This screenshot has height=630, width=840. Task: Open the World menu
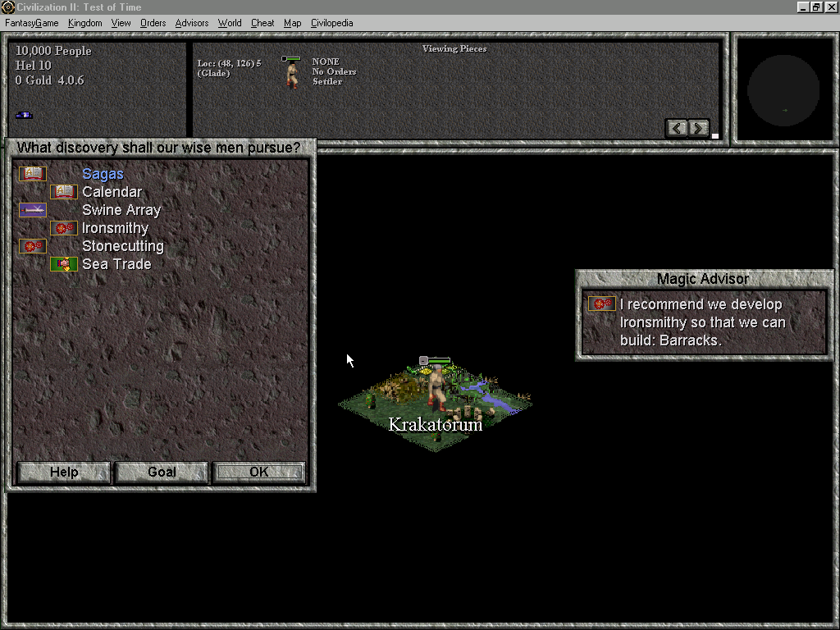pos(230,23)
